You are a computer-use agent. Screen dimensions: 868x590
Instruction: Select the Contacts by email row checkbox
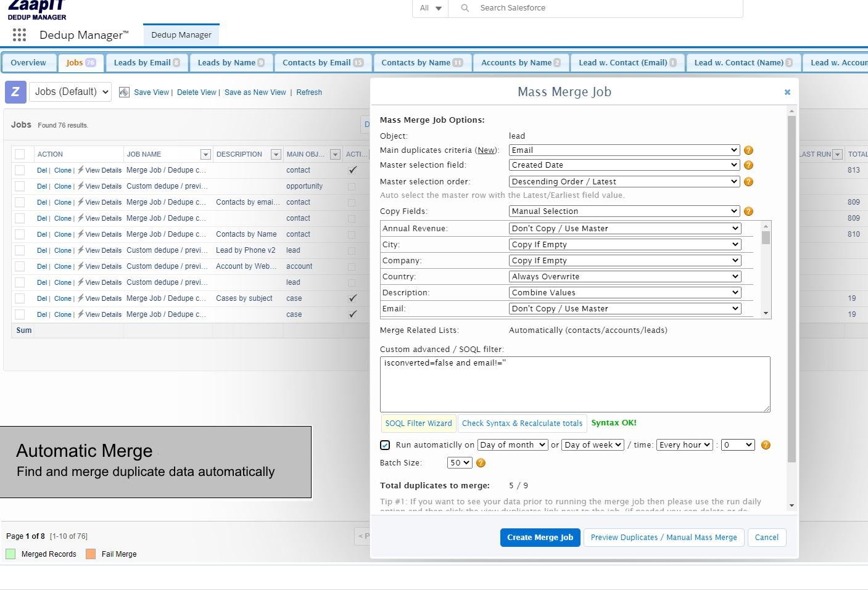(x=20, y=202)
